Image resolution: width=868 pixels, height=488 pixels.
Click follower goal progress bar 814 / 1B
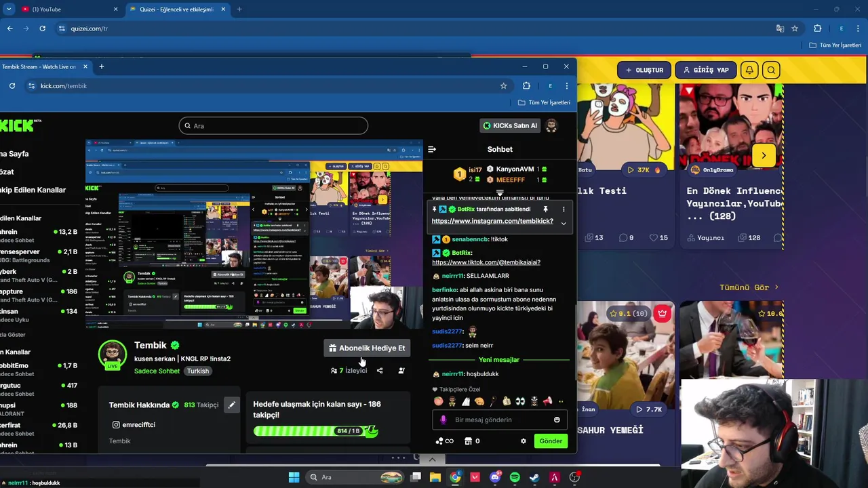315,431
